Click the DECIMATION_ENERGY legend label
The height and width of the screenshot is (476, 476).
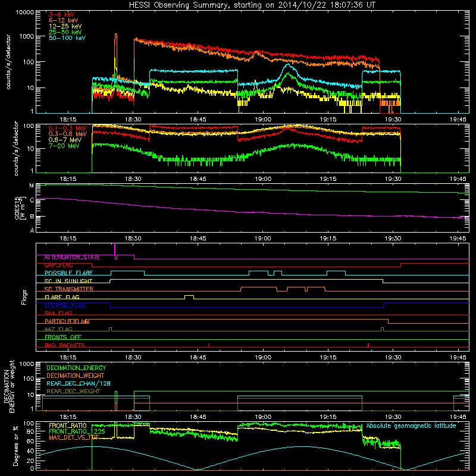[76, 368]
